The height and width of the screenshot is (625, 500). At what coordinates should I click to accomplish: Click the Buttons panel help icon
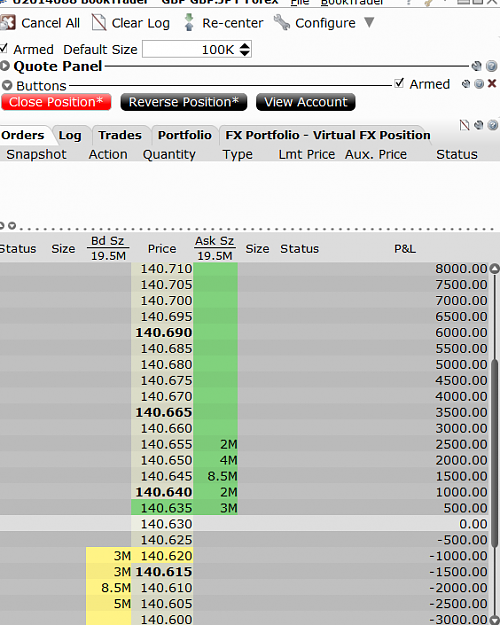pos(479,84)
